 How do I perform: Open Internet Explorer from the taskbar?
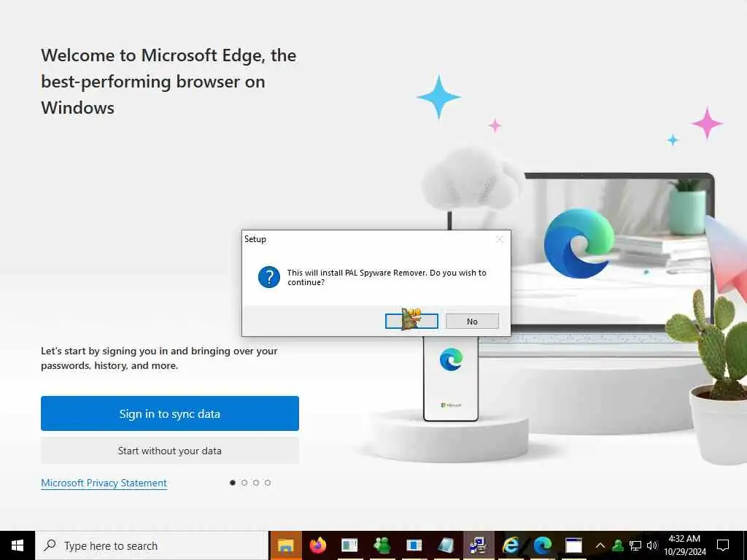[510, 545]
